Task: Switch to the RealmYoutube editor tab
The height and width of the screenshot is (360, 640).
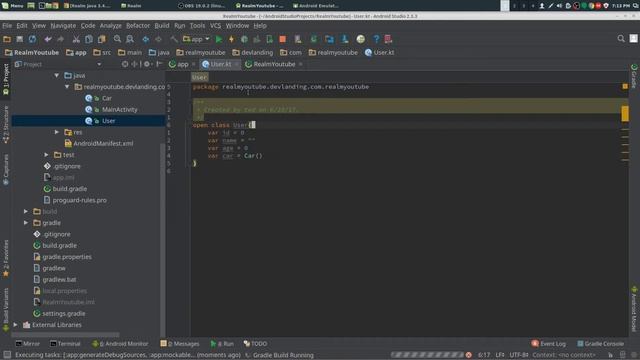Action: point(274,64)
